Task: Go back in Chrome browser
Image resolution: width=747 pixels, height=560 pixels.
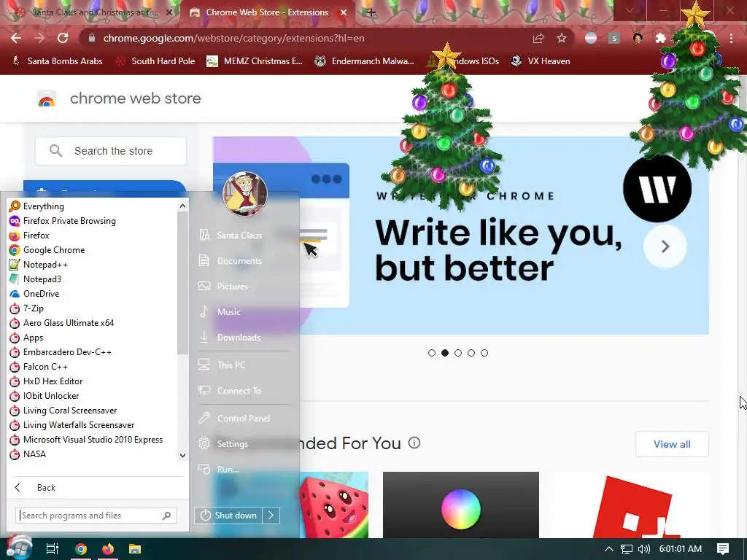Action: coord(16,38)
